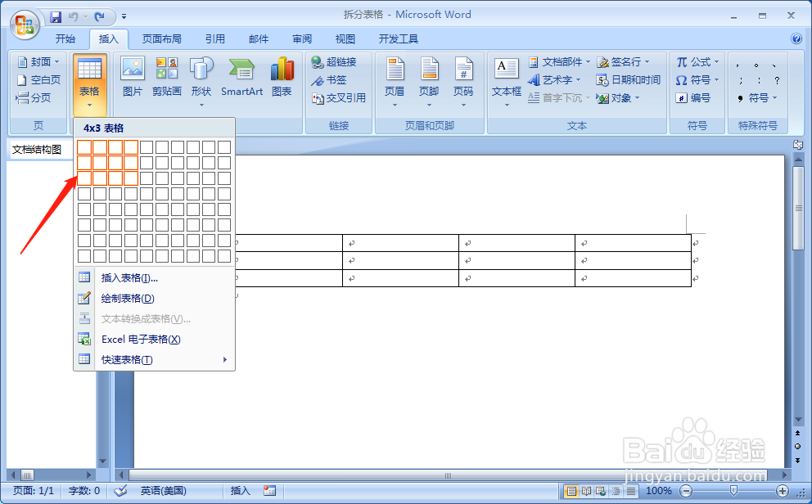This screenshot has width=812, height=504.
Task: Switch to Web Layout view
Action: click(x=601, y=491)
